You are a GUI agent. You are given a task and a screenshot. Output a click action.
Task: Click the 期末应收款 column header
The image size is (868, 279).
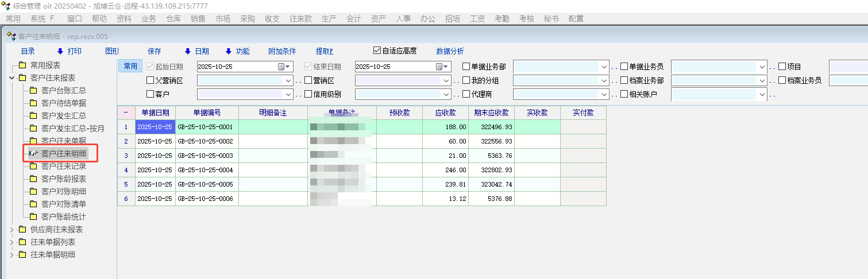pyautogui.click(x=491, y=113)
